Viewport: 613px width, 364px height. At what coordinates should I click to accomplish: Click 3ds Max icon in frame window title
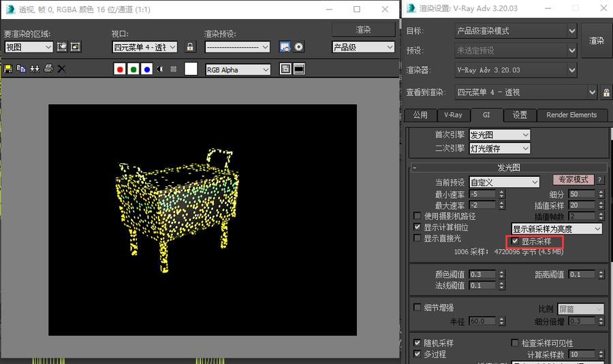tap(10, 9)
